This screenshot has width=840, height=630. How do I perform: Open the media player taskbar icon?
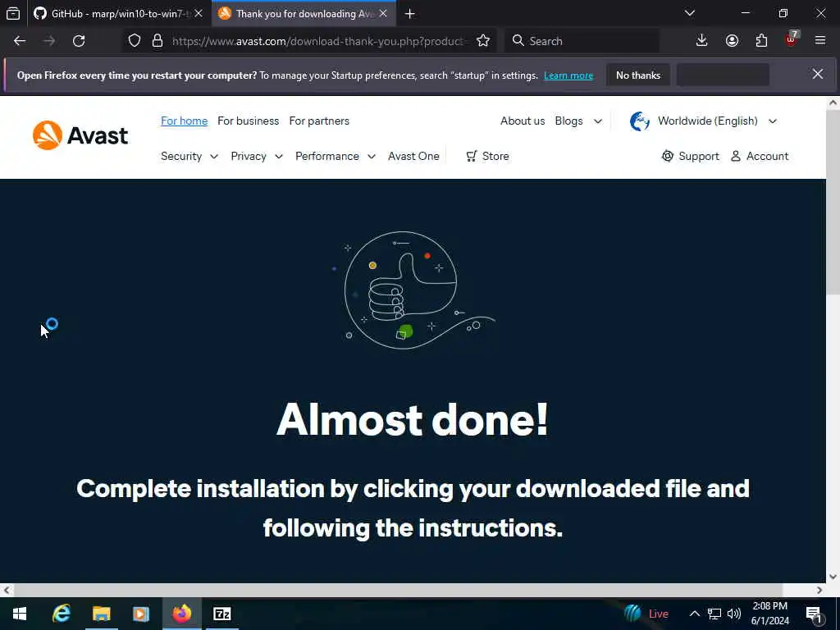click(141, 614)
